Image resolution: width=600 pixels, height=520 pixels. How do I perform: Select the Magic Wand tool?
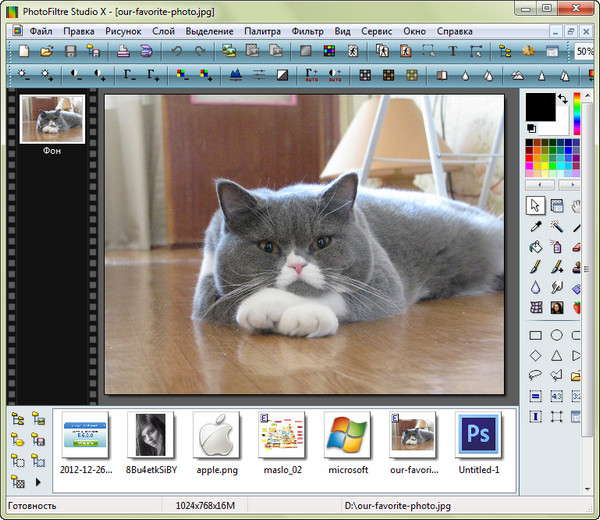tap(556, 226)
